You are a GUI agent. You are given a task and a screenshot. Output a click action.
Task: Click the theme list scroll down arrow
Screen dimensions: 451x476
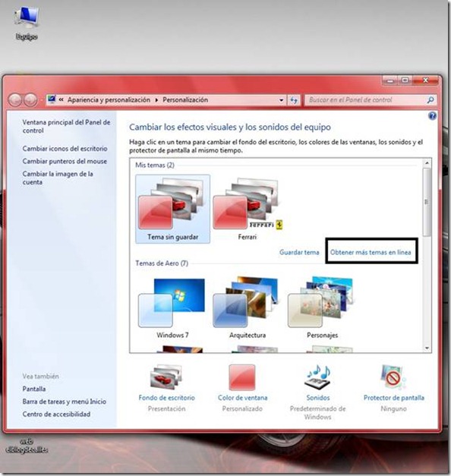[x=427, y=348]
